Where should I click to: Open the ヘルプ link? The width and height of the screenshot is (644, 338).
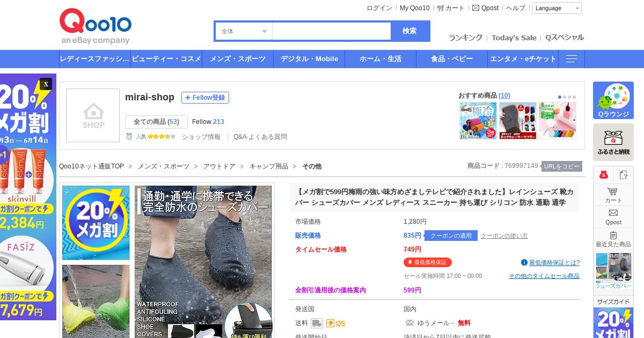[x=516, y=8]
